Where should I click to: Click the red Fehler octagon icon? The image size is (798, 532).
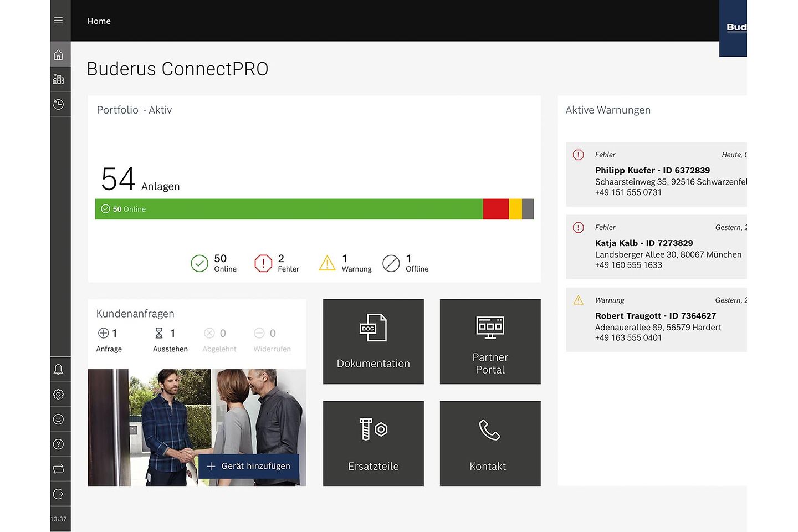263,263
